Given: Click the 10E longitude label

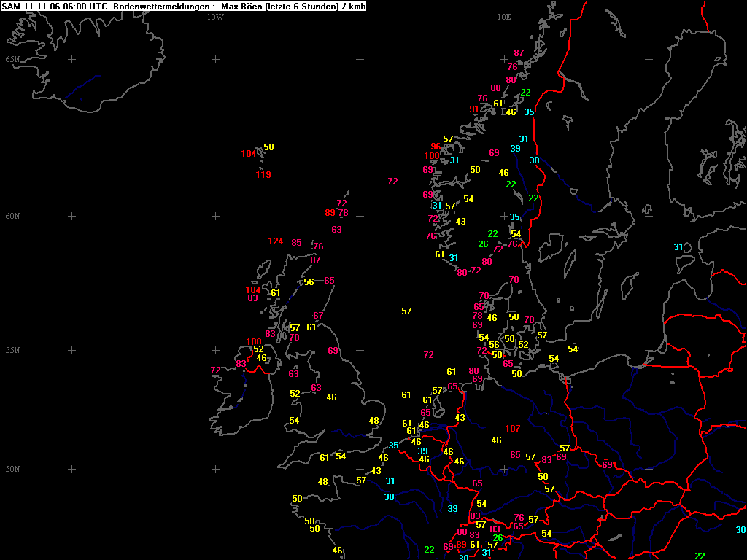Looking at the screenshot, I should [x=504, y=17].
